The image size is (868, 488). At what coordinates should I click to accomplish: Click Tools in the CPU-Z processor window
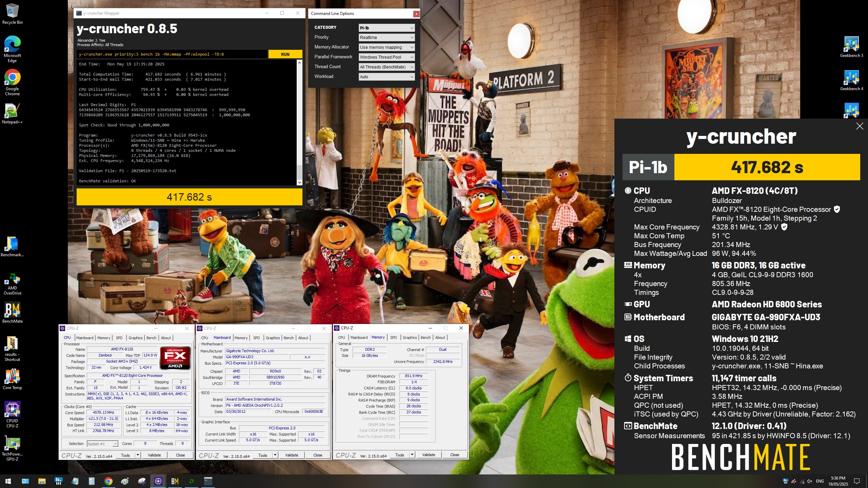[x=125, y=455]
